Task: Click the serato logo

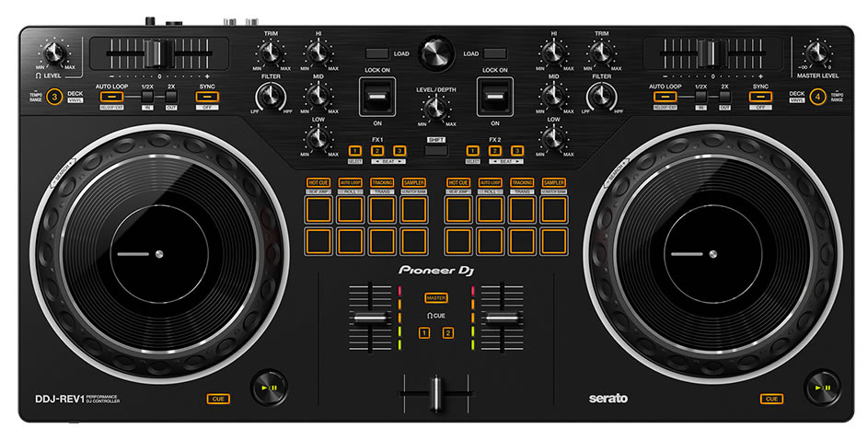Action: pyautogui.click(x=608, y=399)
